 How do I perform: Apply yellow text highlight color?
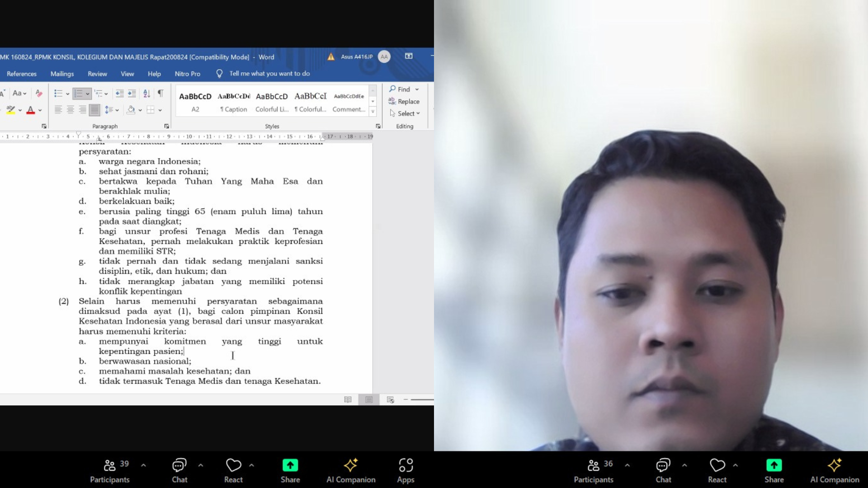tap(11, 110)
